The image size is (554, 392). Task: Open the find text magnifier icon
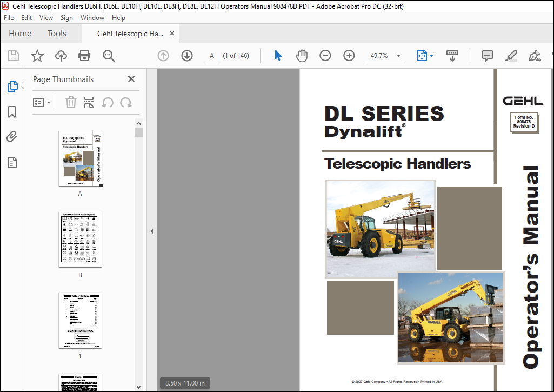click(x=109, y=56)
